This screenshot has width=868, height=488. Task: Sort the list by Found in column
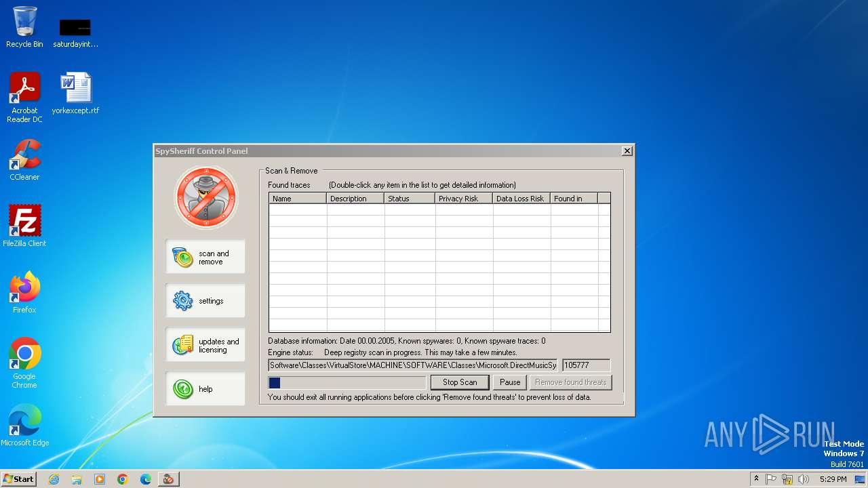tap(574, 199)
